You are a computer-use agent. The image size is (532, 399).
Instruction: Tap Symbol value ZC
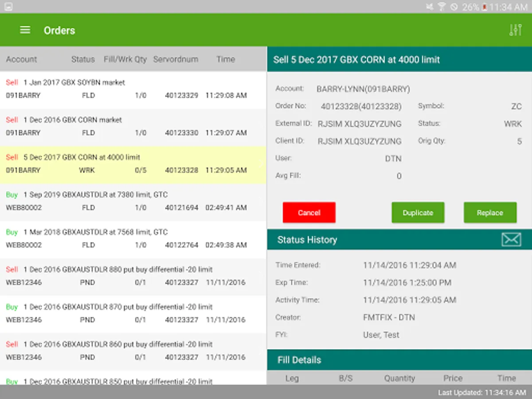coord(516,106)
